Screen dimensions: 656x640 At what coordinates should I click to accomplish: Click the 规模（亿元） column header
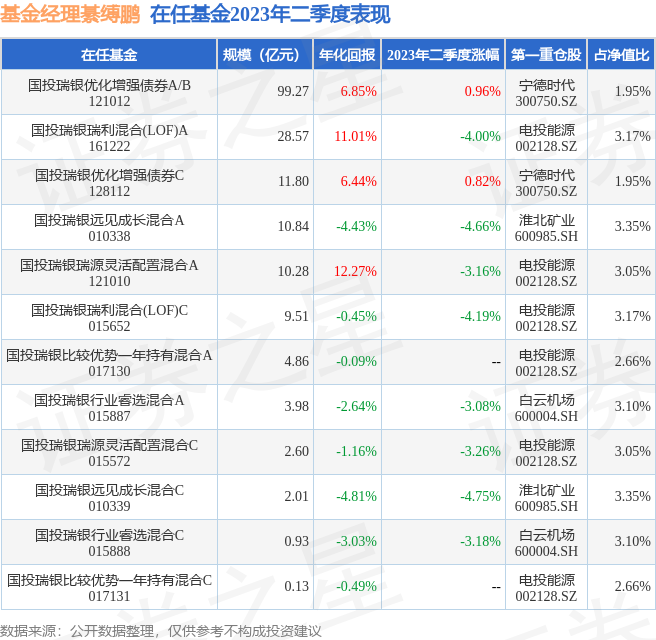coord(265,55)
